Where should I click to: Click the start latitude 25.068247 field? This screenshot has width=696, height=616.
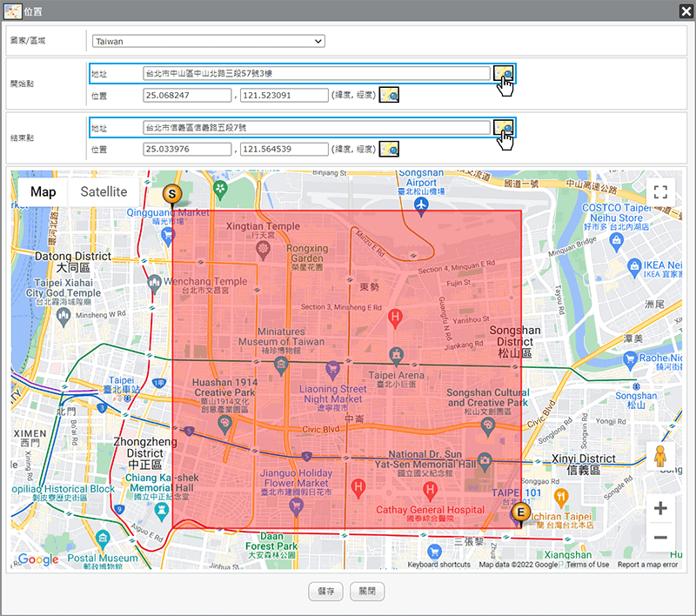pyautogui.click(x=187, y=95)
